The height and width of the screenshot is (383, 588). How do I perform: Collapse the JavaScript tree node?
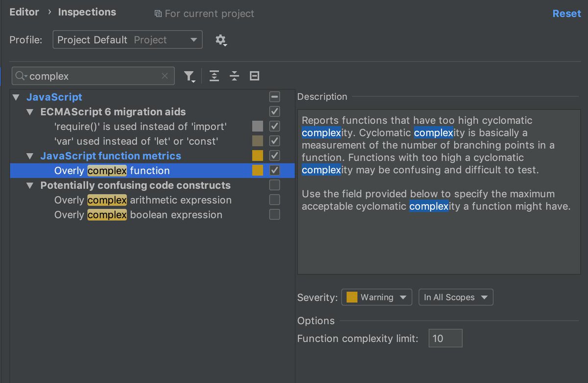(16, 97)
